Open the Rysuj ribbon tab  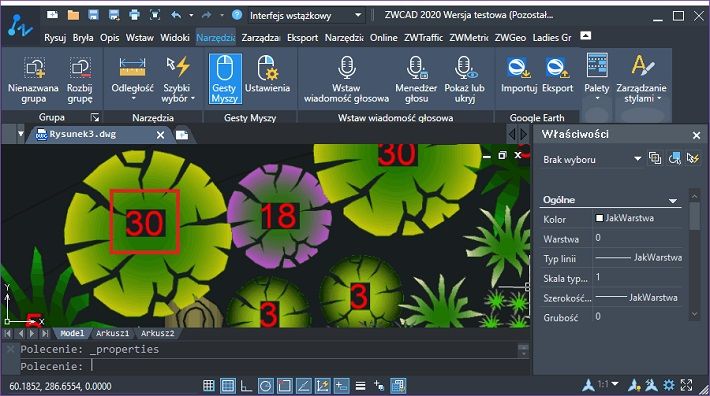click(55, 38)
